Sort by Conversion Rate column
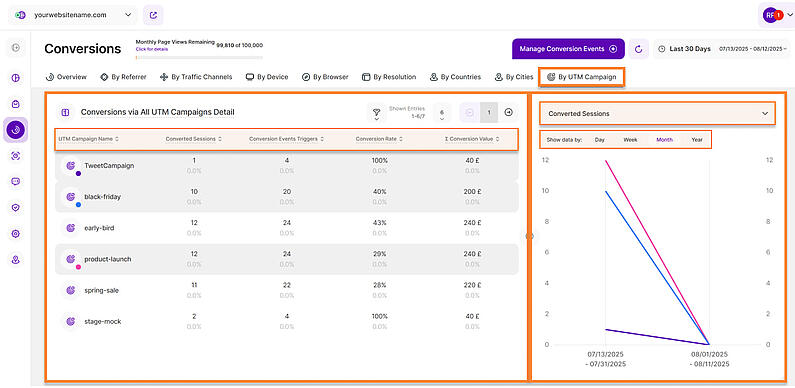This screenshot has height=388, width=795. [x=379, y=139]
